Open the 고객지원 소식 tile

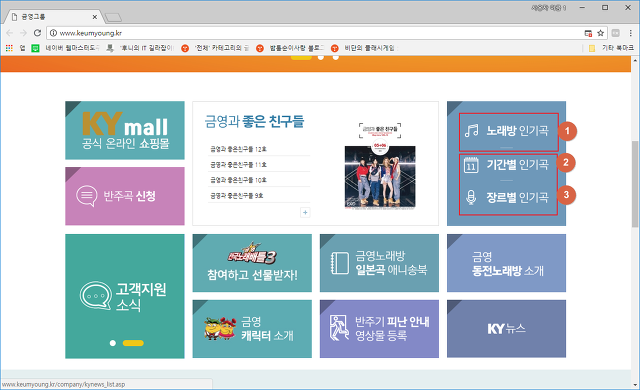125,296
